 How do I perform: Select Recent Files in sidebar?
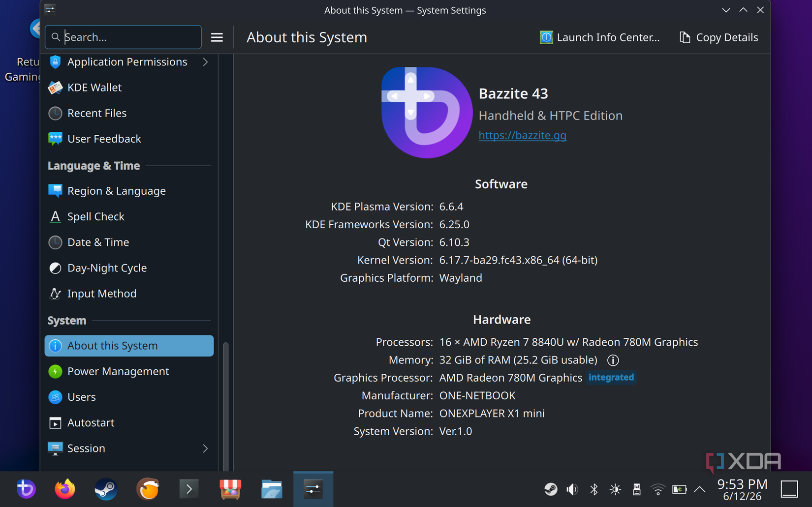click(x=129, y=113)
